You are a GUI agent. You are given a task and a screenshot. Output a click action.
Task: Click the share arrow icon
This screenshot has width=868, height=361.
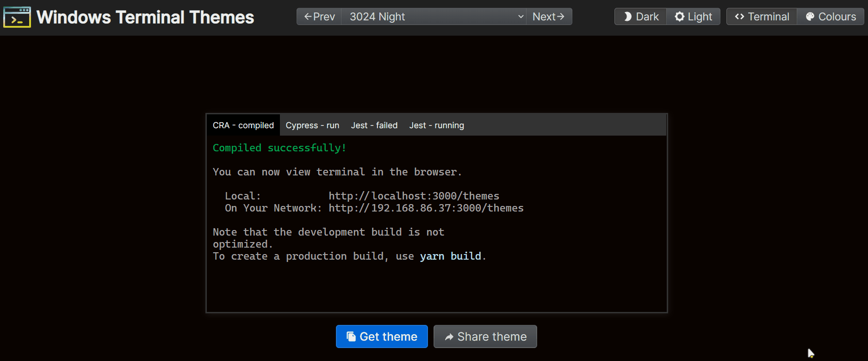pyautogui.click(x=449, y=337)
